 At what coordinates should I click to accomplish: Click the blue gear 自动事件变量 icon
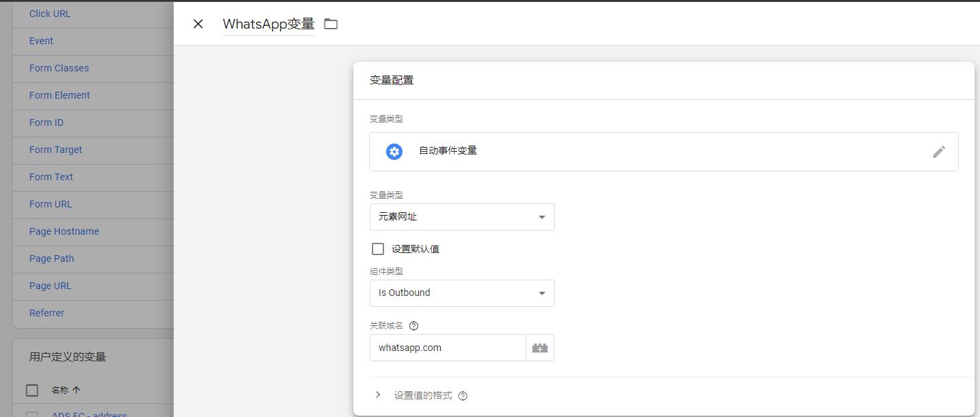point(394,152)
